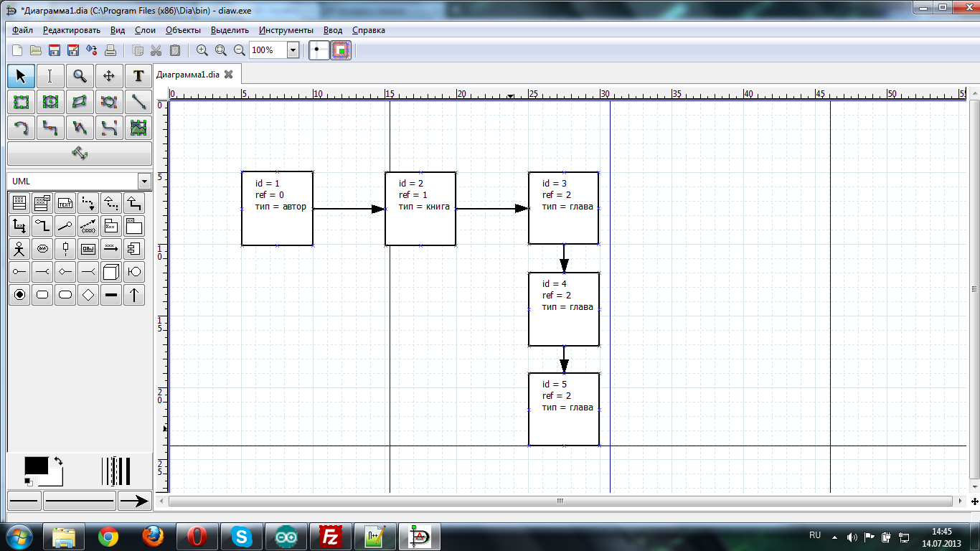Viewport: 980px width, 551px height.
Task: Swap foreground and background colors arrow
Action: [58, 461]
